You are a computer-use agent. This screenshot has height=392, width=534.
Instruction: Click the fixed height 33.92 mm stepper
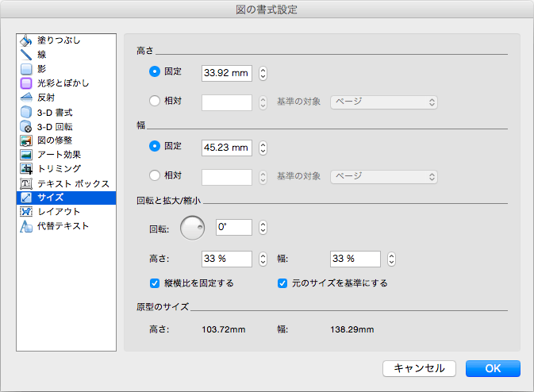[x=263, y=73]
